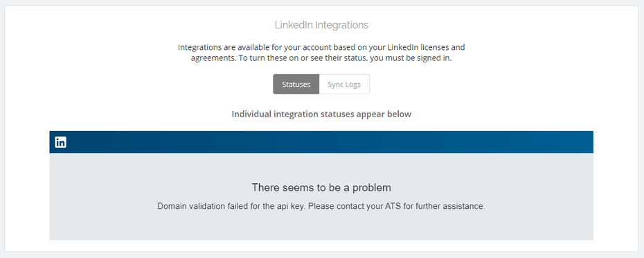
Task: Click the 'agreements. To turn these on' line
Action: pos(321,58)
